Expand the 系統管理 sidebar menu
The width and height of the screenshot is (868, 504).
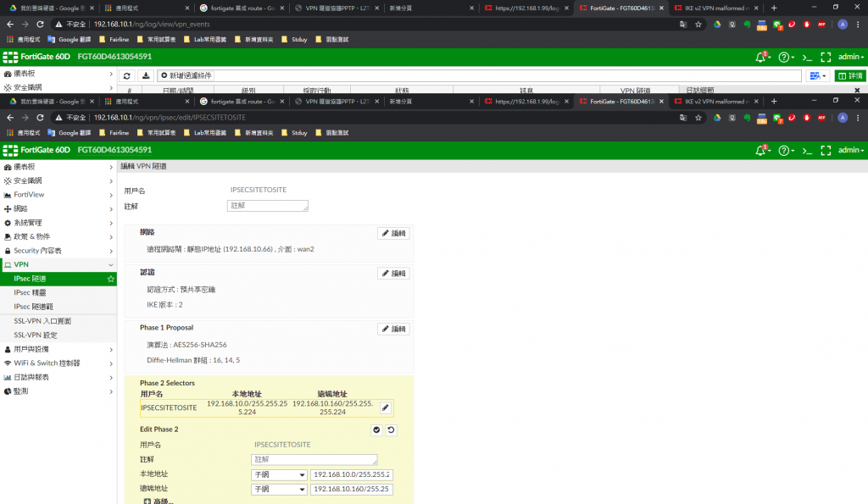tap(58, 223)
